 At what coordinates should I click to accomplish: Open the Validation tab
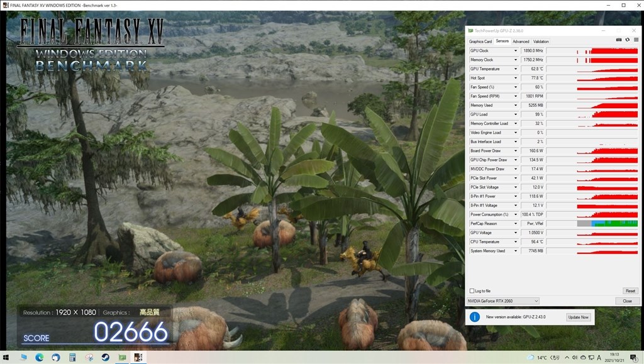click(541, 41)
